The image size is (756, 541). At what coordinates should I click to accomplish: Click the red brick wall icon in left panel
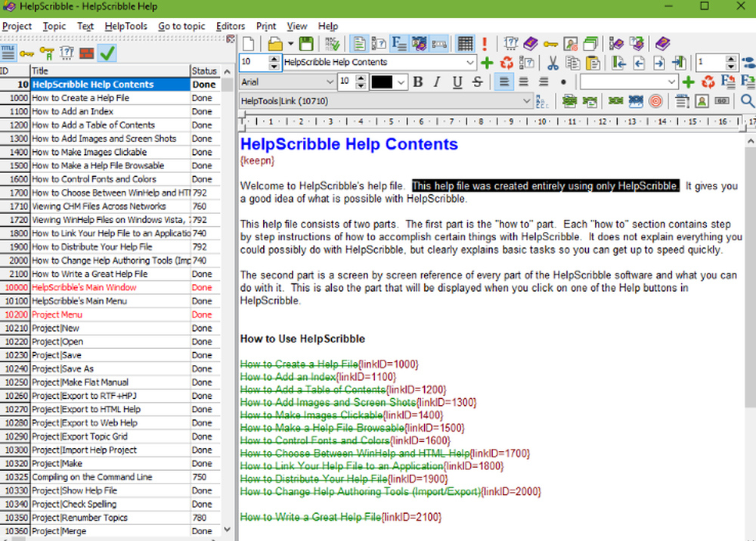click(x=87, y=54)
